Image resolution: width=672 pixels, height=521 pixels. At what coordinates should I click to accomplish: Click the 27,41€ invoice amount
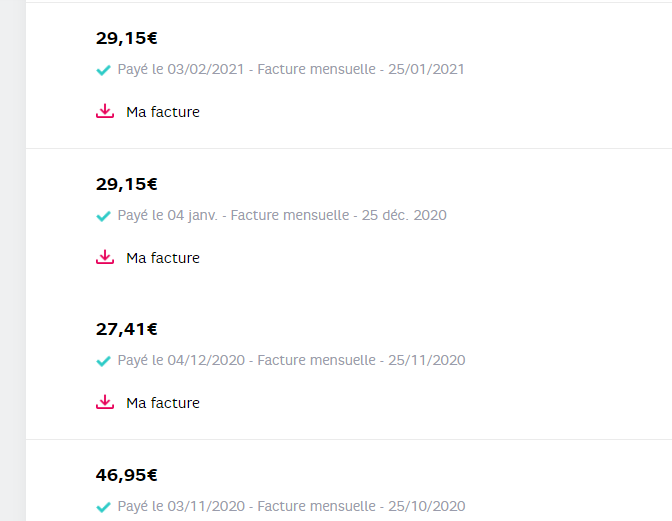point(127,329)
